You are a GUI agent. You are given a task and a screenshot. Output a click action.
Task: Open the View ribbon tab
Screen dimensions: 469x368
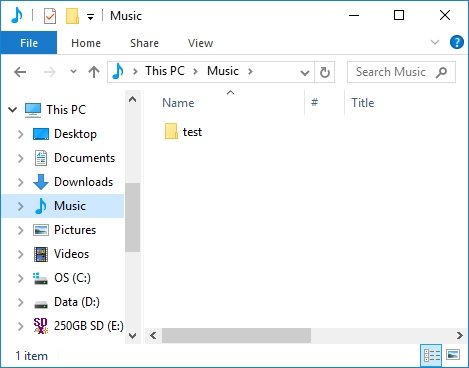[x=200, y=43]
